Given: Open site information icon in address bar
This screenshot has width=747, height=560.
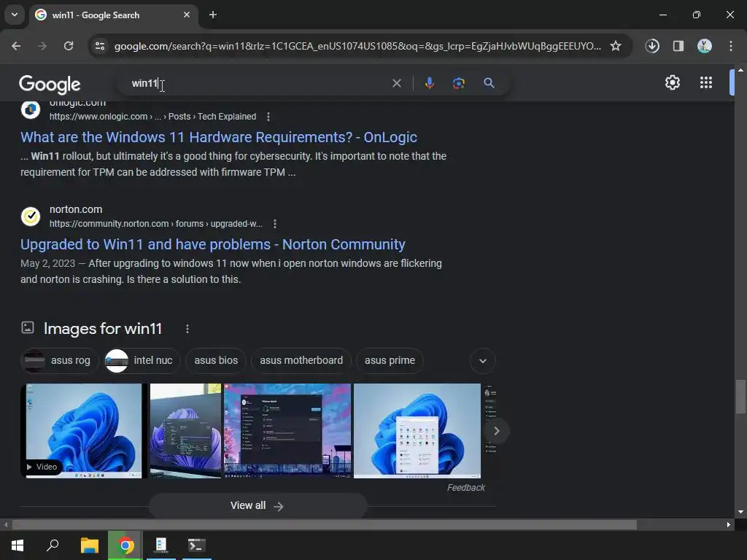Looking at the screenshot, I should click(x=100, y=46).
